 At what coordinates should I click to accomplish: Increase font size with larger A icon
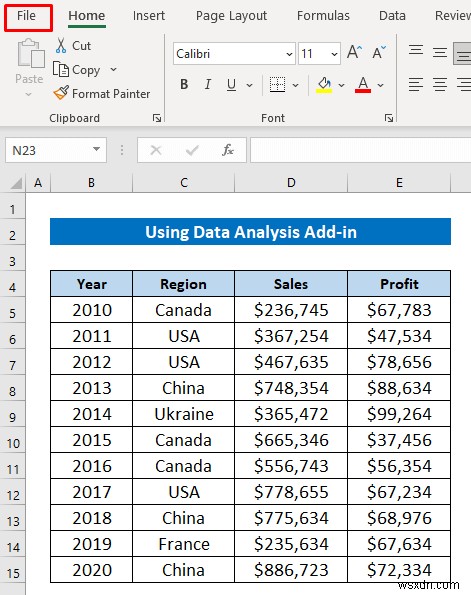pyautogui.click(x=354, y=52)
